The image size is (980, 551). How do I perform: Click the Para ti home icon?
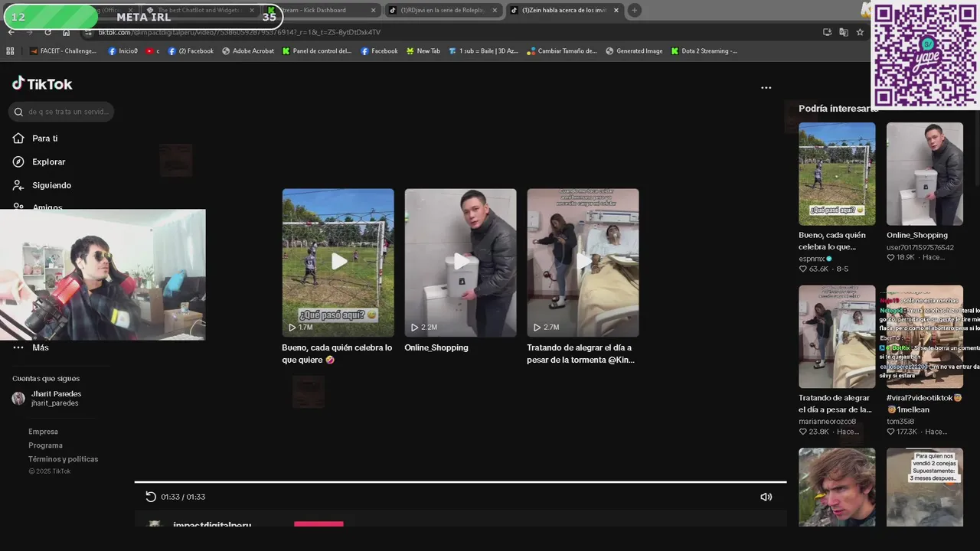[18, 139]
